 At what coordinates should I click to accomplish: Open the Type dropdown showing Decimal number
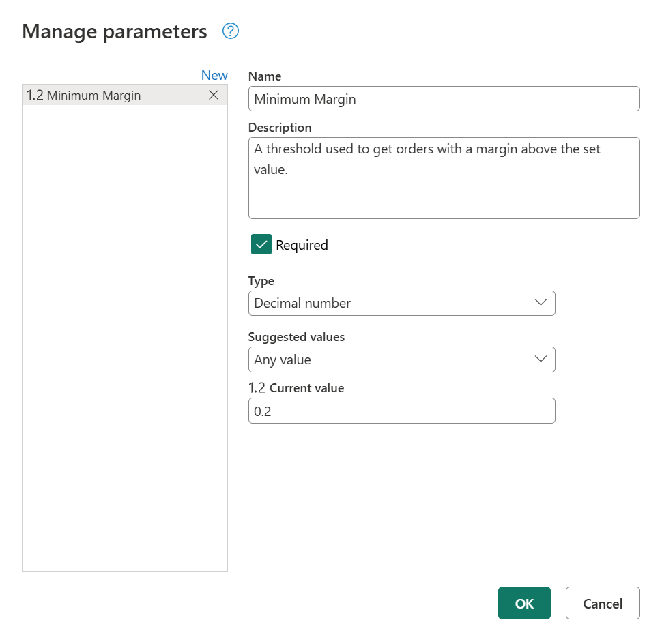coord(401,303)
